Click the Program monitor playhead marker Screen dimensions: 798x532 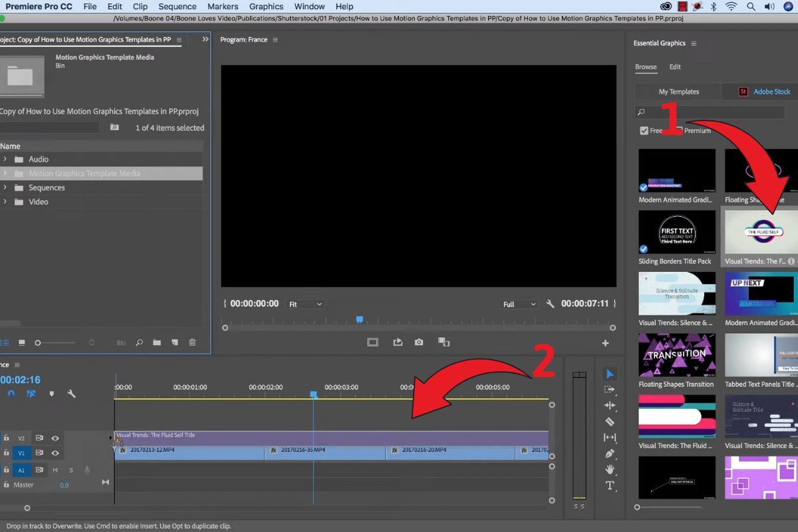360,320
